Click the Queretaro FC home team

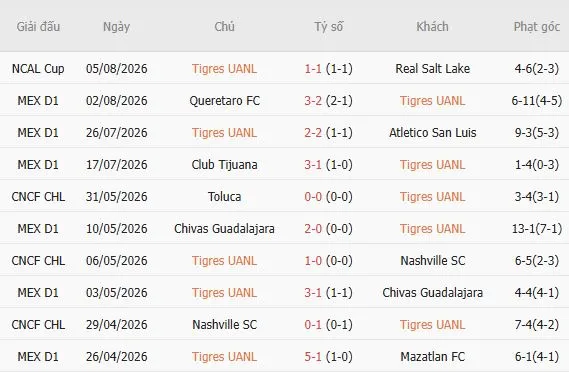[x=225, y=101]
